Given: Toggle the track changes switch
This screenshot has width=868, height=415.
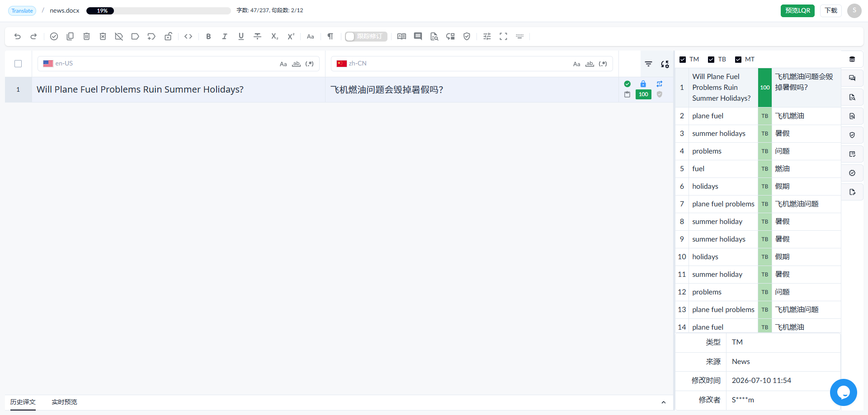Looking at the screenshot, I should point(366,37).
